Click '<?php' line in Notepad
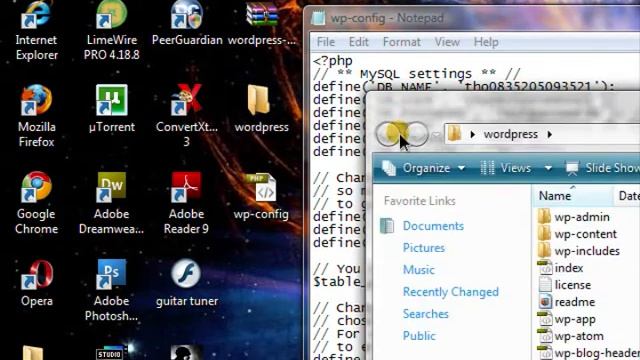 pyautogui.click(x=333, y=61)
